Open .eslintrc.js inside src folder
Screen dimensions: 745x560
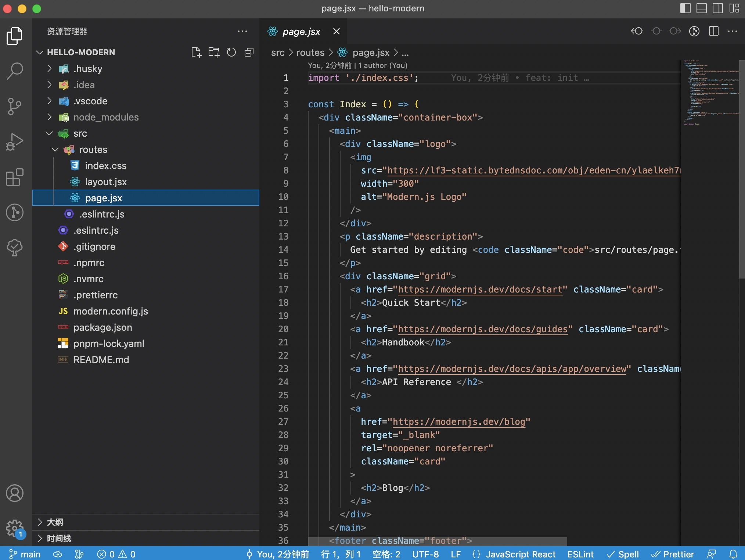[146, 214]
